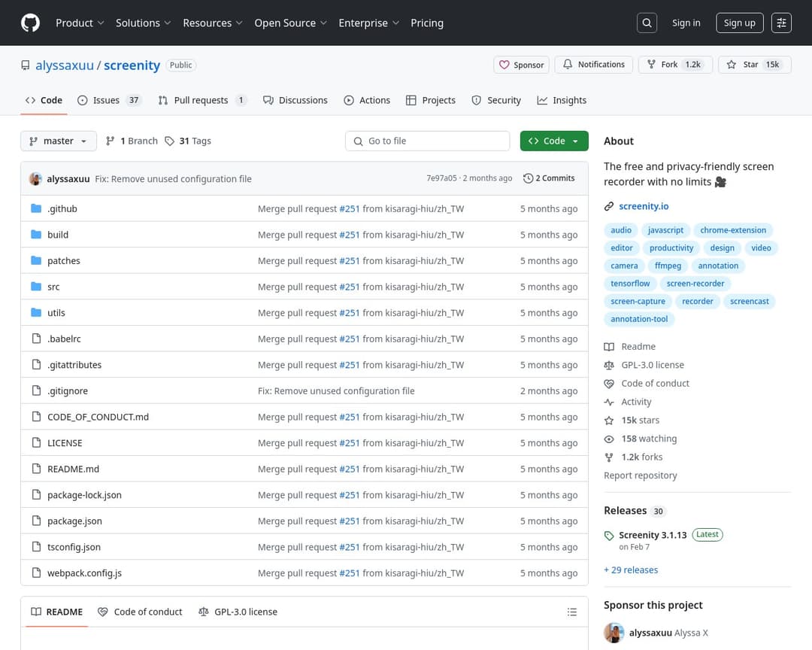Click the star icon on Star button
Viewport: 812px width, 650px height.
pyautogui.click(x=732, y=64)
